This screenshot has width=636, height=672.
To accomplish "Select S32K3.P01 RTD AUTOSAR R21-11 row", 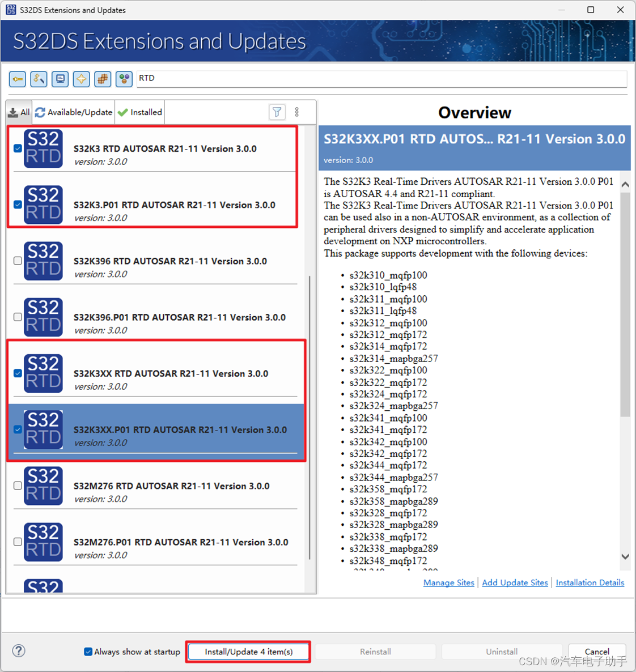I will (x=155, y=205).
